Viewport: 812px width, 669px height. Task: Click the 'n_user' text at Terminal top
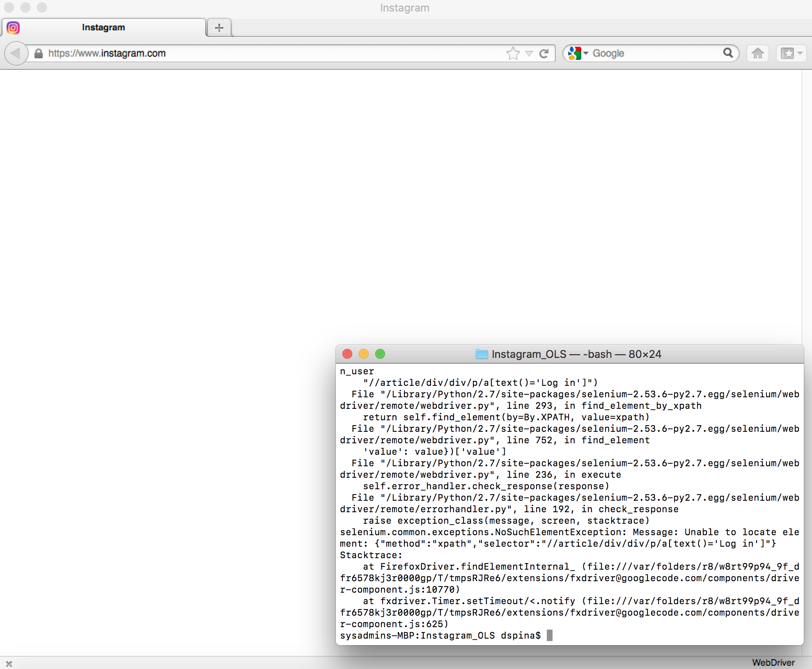pyautogui.click(x=357, y=371)
